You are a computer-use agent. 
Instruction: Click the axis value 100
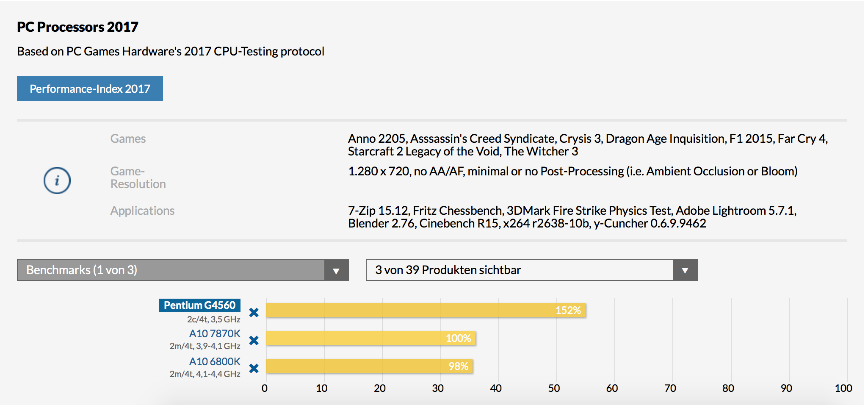[x=843, y=388]
